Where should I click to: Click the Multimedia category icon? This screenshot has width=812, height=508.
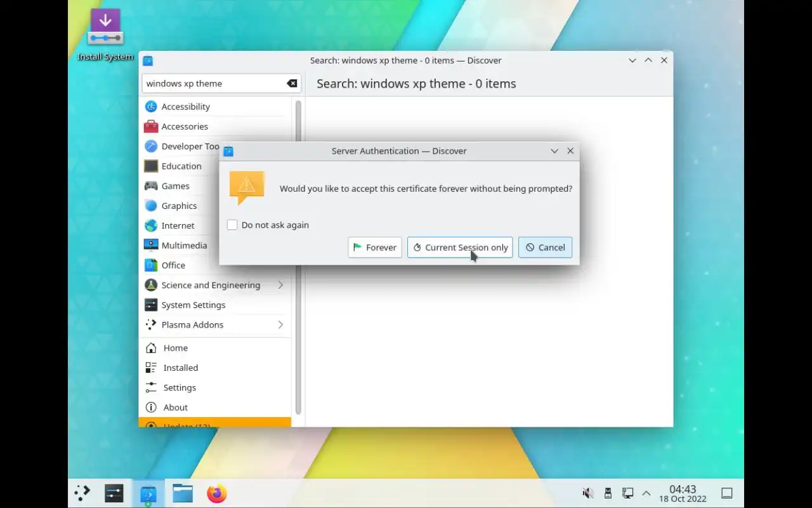coord(151,245)
